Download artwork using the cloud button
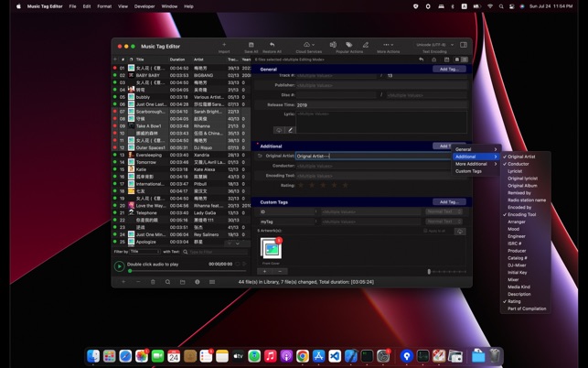Screen dimensions: 588x368 coord(460,232)
